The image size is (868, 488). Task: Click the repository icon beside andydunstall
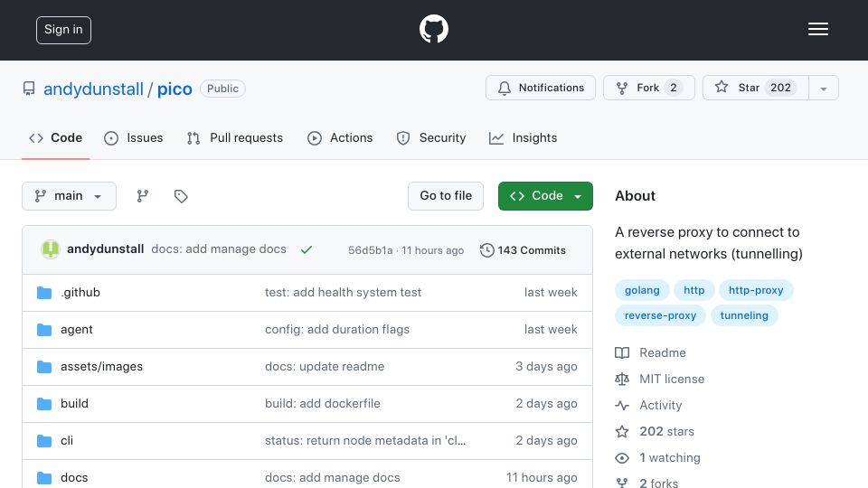click(29, 89)
